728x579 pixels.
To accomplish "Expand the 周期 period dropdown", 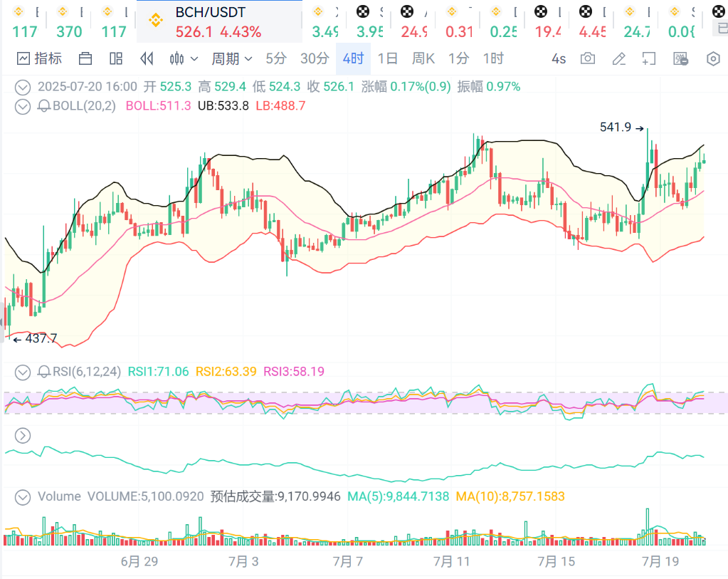I will 232,58.
